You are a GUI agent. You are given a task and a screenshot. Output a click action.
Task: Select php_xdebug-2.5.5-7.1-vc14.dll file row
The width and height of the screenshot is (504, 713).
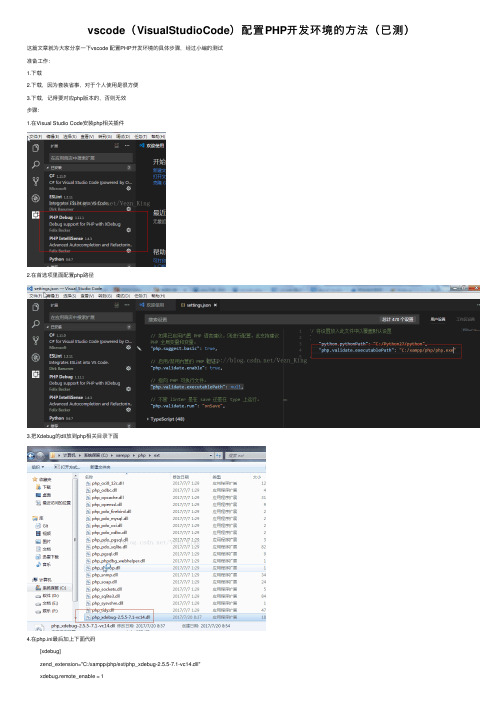175,617
